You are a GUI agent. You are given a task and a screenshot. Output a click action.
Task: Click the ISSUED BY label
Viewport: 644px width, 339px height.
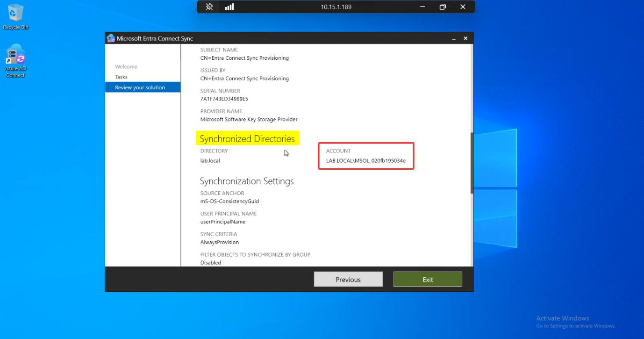[213, 70]
